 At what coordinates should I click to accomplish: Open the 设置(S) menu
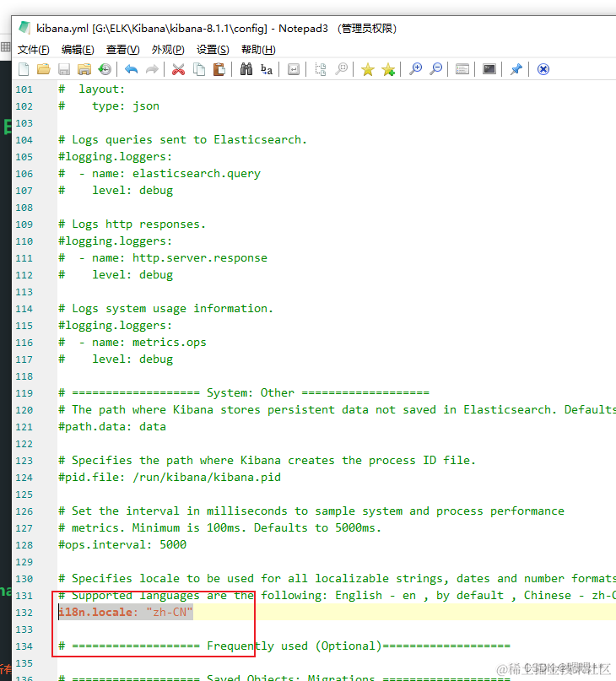(213, 50)
